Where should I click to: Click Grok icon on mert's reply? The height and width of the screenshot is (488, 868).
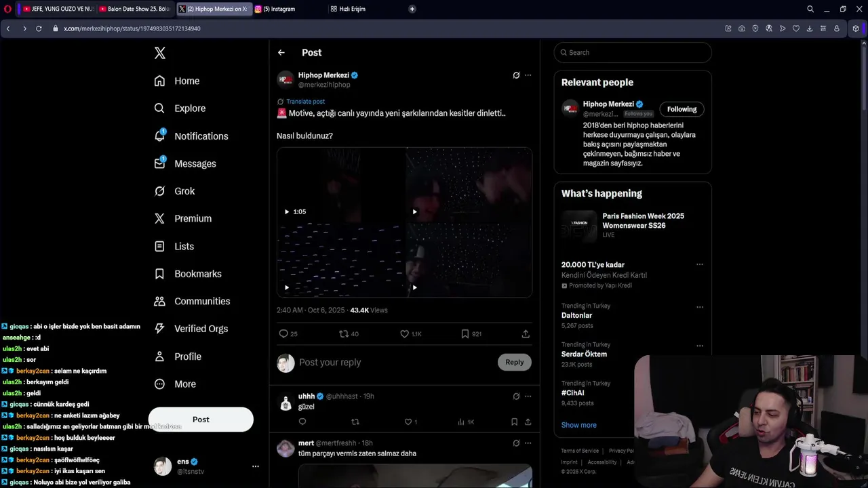tap(516, 443)
